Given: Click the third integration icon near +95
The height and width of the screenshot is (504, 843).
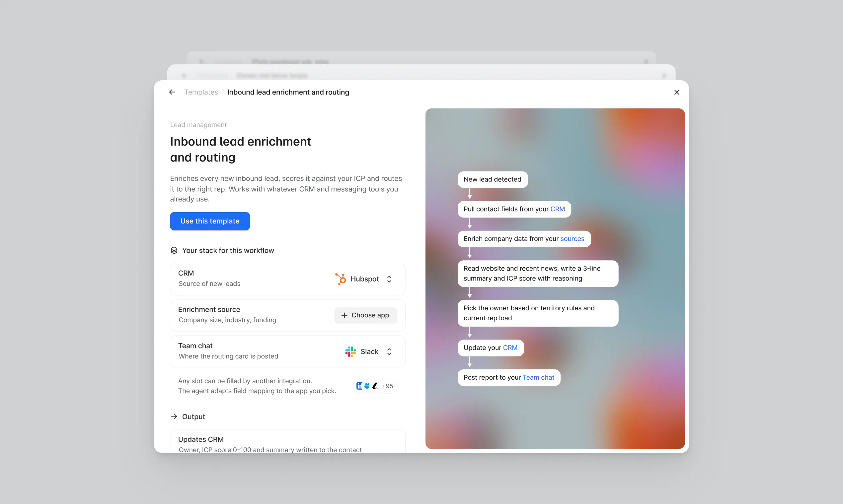Looking at the screenshot, I should pos(375,386).
